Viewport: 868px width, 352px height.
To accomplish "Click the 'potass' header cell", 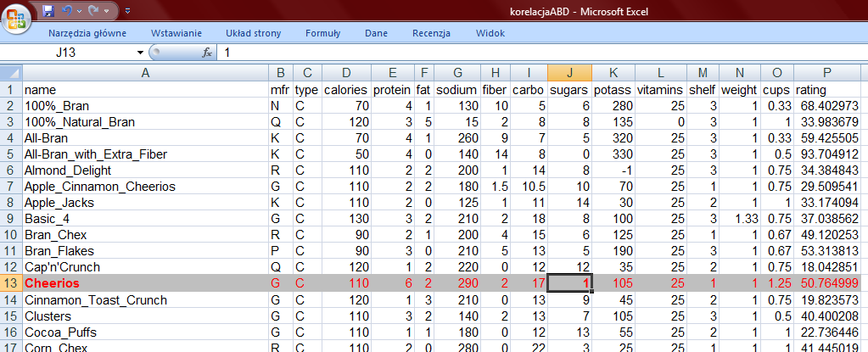I will [x=613, y=90].
